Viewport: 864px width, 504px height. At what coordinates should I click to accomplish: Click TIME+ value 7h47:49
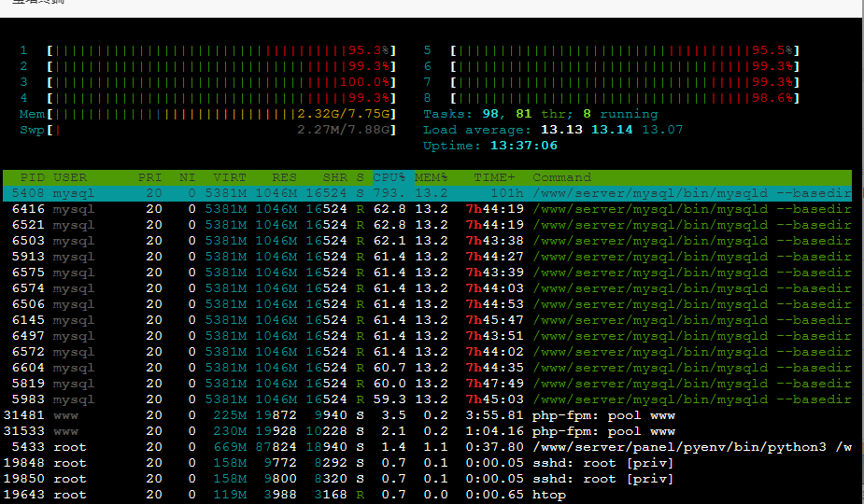coord(494,384)
